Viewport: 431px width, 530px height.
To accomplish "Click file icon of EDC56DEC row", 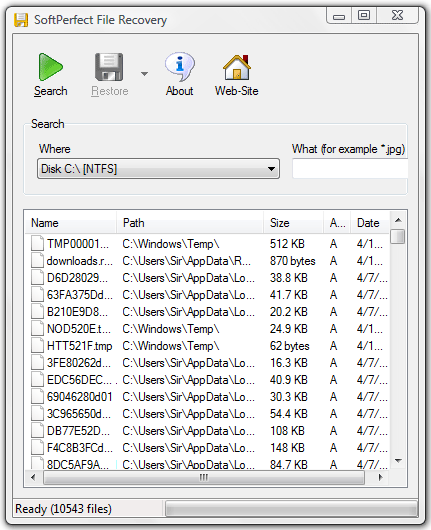I will click(37, 379).
